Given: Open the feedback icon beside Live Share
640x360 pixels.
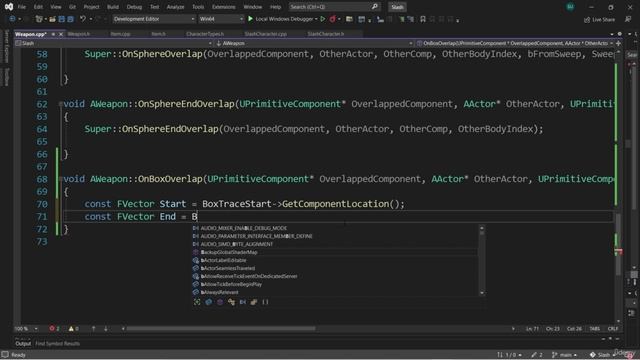Looking at the screenshot, I should (628, 19).
